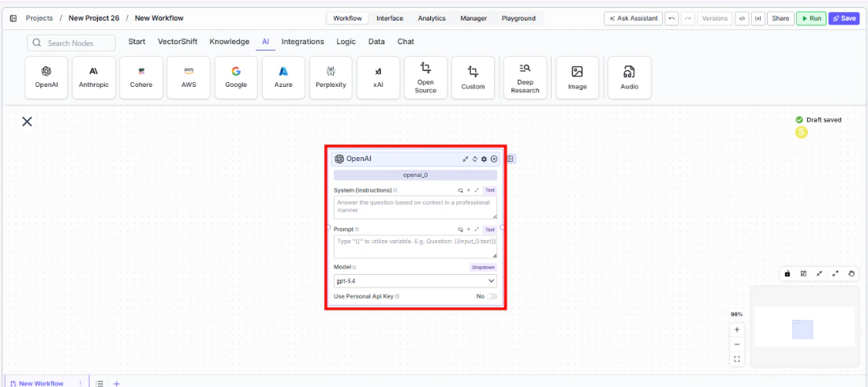Switch to the Interface tab
The image size is (868, 387).
[x=390, y=18]
